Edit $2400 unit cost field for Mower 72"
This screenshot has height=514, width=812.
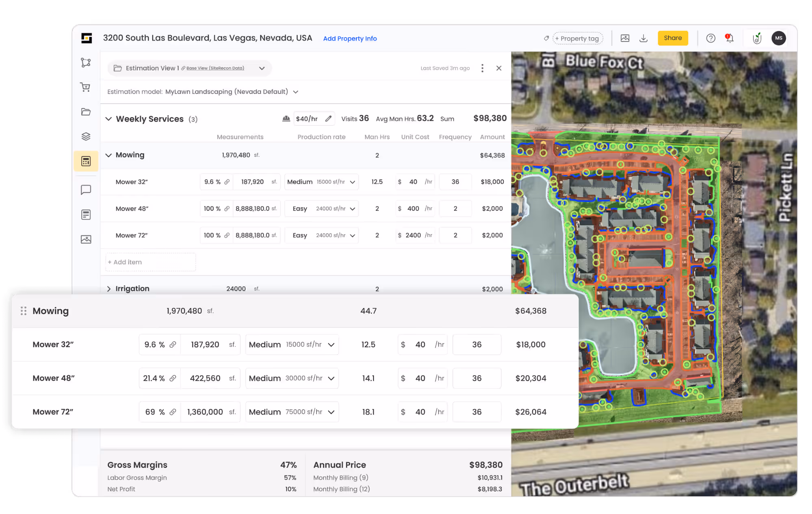[415, 235]
